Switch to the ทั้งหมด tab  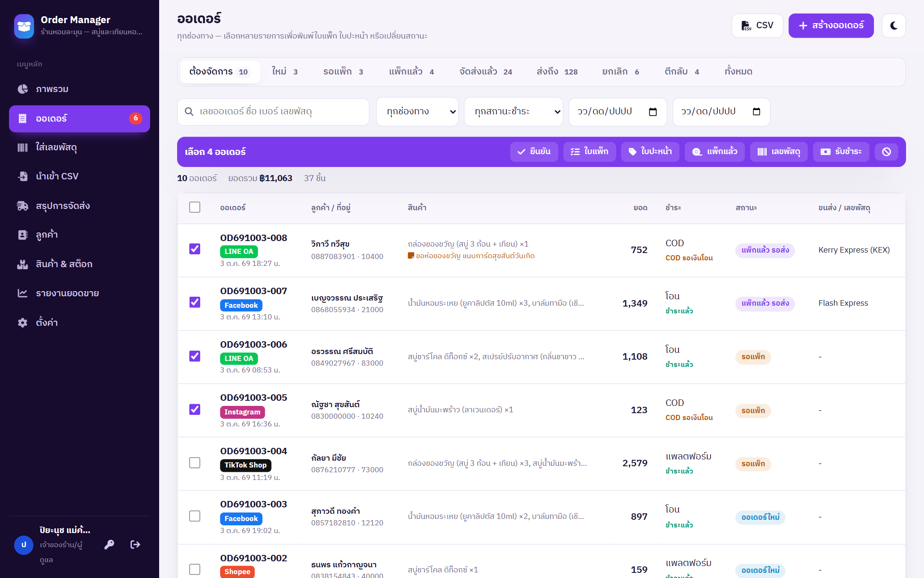(738, 72)
